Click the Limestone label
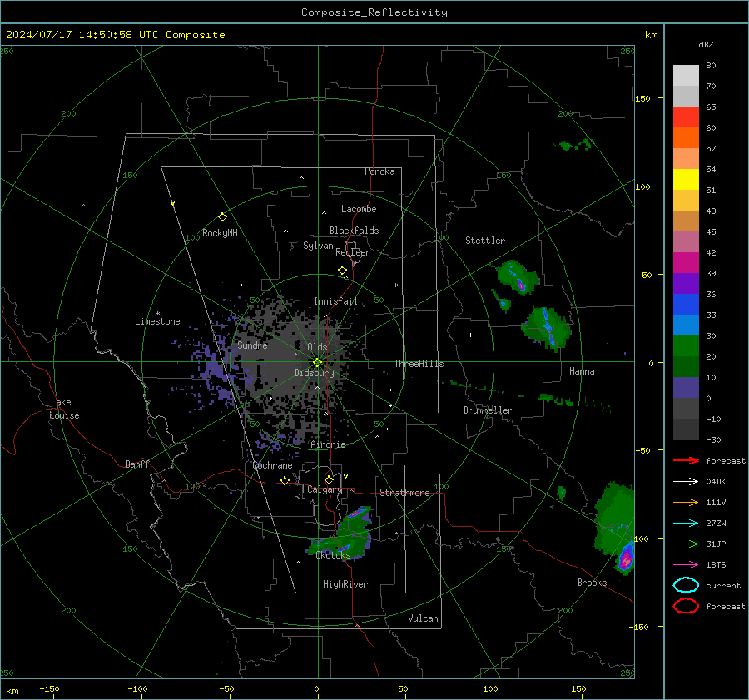This screenshot has height=700, width=749. click(157, 321)
